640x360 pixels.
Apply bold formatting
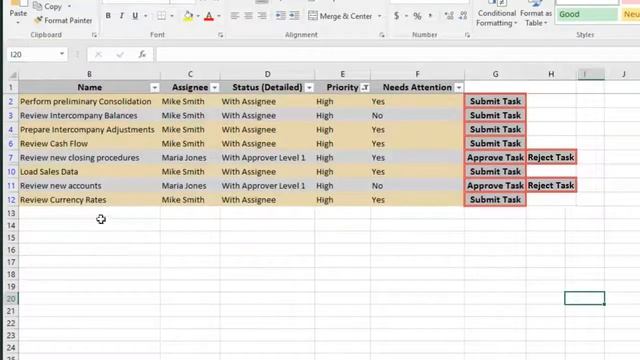pos(108,16)
